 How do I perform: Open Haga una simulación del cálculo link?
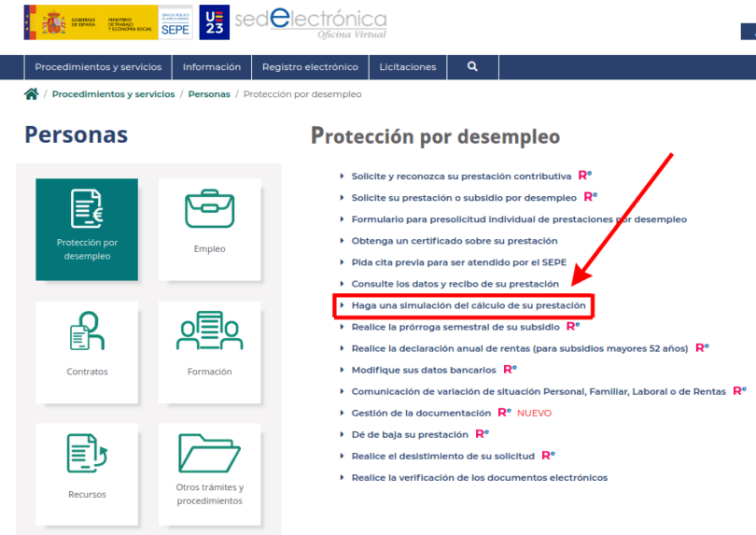[x=469, y=305]
